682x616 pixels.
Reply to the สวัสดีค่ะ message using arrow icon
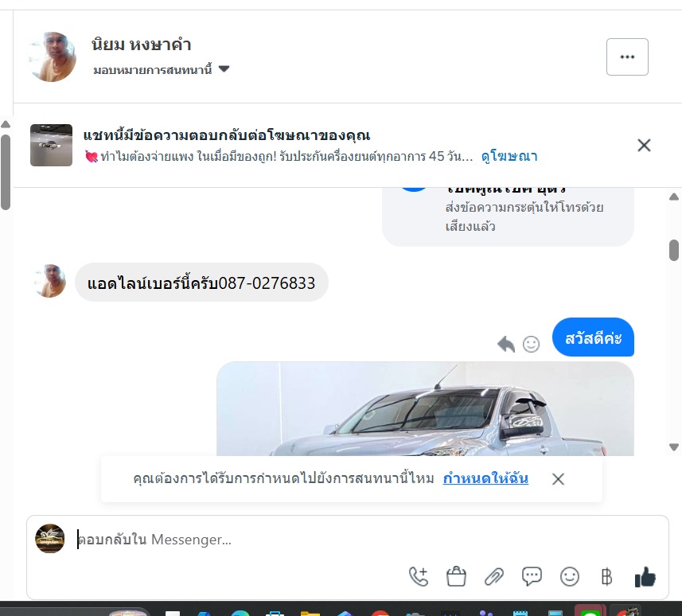pyautogui.click(x=506, y=344)
